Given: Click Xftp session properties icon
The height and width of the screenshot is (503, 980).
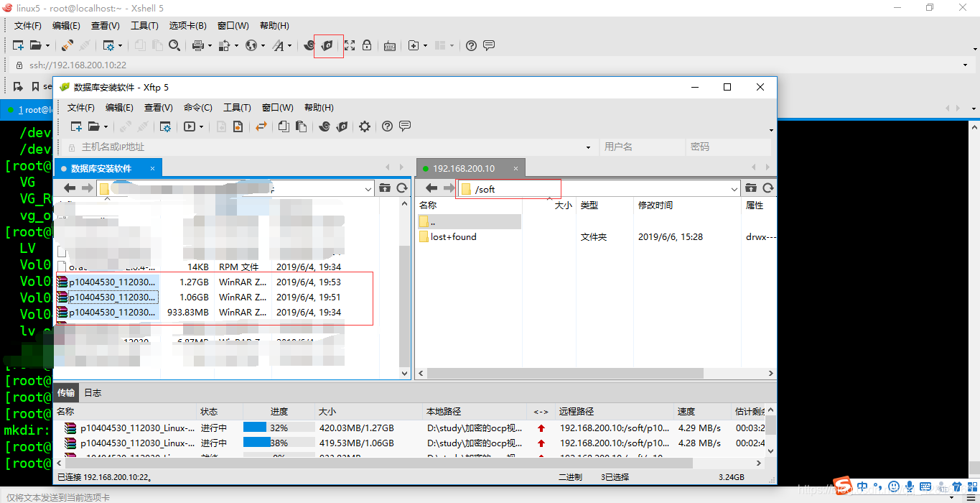Looking at the screenshot, I should 165,126.
